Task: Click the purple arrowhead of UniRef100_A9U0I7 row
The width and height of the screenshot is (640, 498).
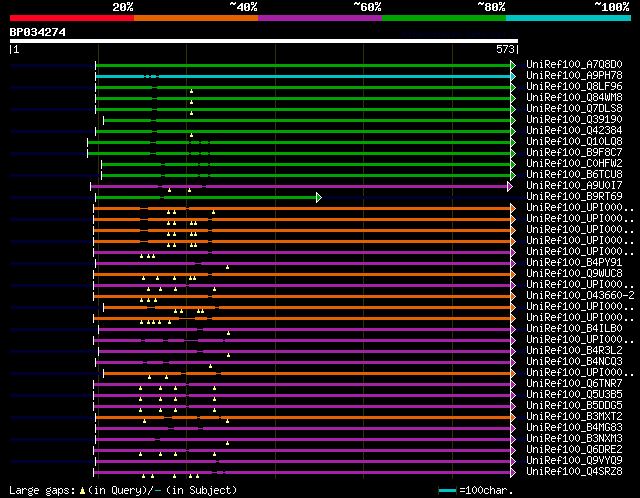Action: click(509, 187)
